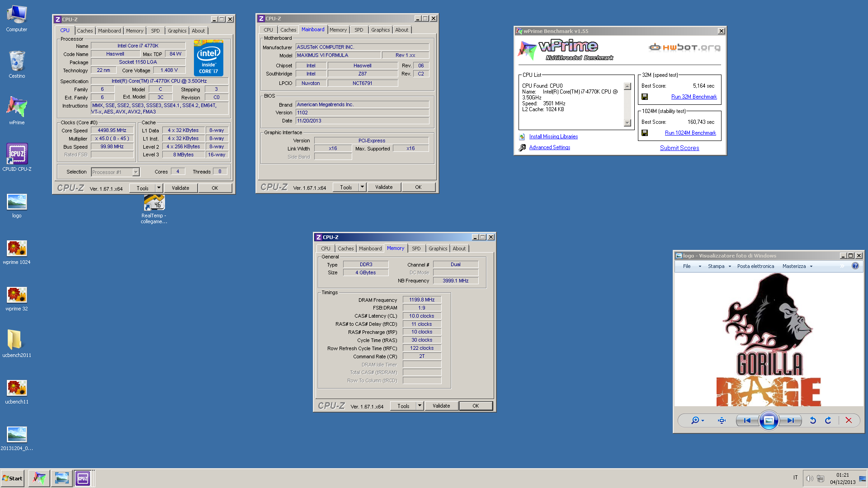Click the volume tray icon
This screenshot has width=868, height=488.
(x=809, y=478)
